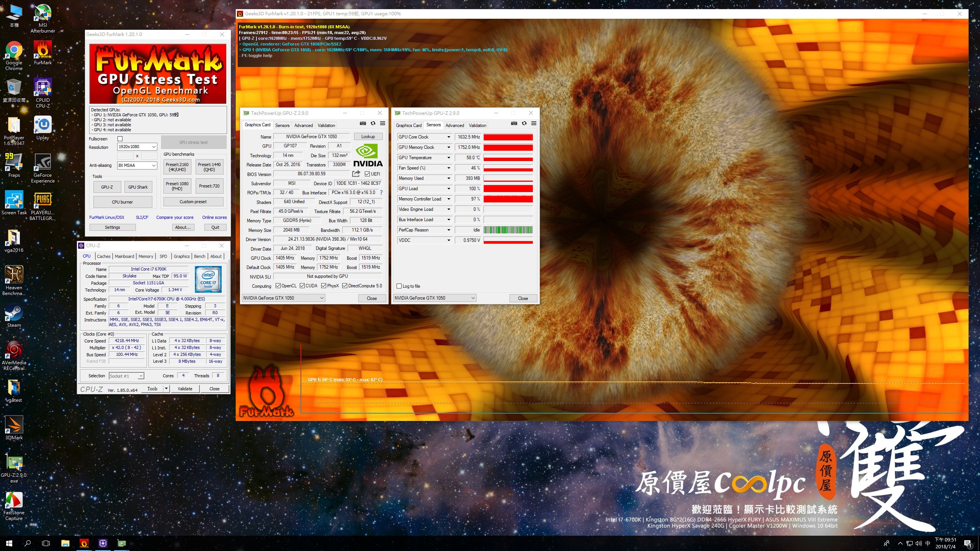Click PerfCap Reason green graph bar
Screen dimensions: 980x551
click(508, 230)
